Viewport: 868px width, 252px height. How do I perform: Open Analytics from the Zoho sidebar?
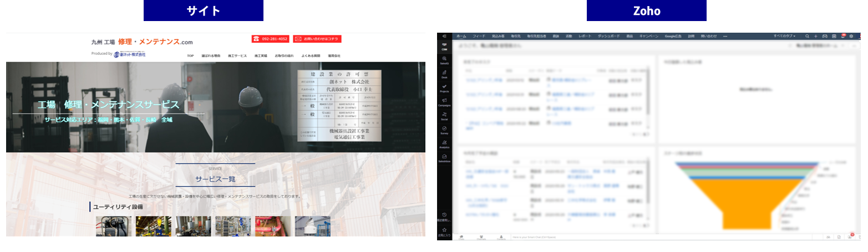coord(444,145)
